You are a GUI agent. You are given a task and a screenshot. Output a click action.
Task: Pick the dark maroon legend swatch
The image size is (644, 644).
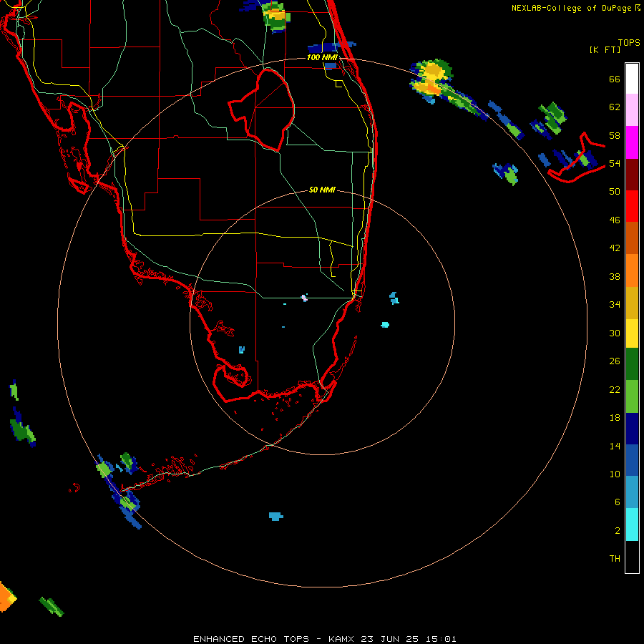tap(632, 175)
